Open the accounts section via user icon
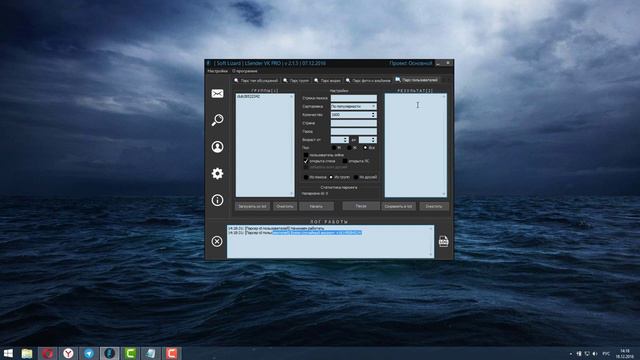640x360 pixels. (217, 147)
